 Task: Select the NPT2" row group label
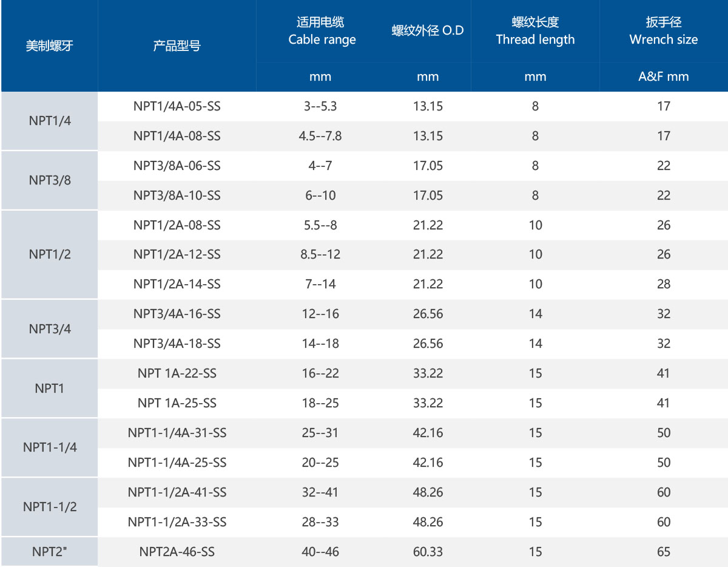[x=49, y=552]
